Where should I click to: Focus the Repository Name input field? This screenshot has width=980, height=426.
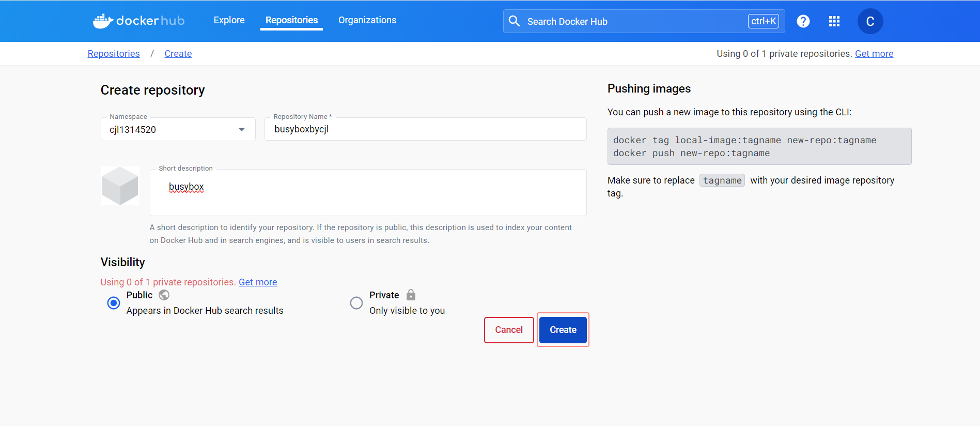pos(426,129)
